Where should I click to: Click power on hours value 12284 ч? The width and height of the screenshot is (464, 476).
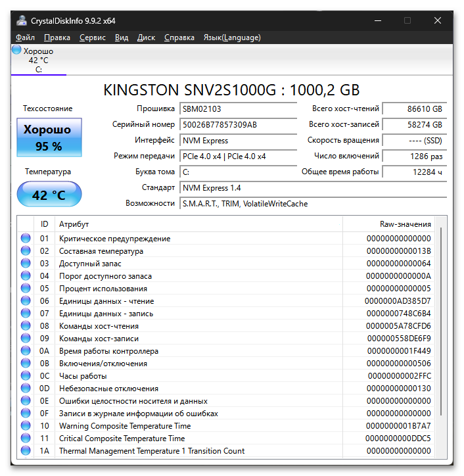pyautogui.click(x=415, y=172)
